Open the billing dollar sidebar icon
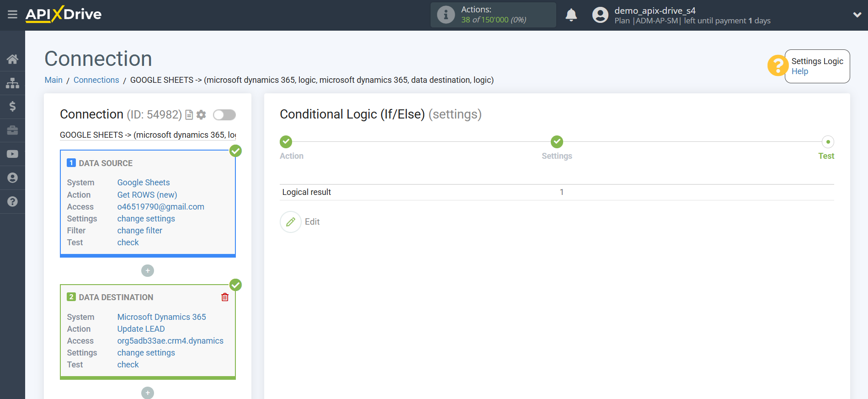The height and width of the screenshot is (399, 868). tap(12, 107)
